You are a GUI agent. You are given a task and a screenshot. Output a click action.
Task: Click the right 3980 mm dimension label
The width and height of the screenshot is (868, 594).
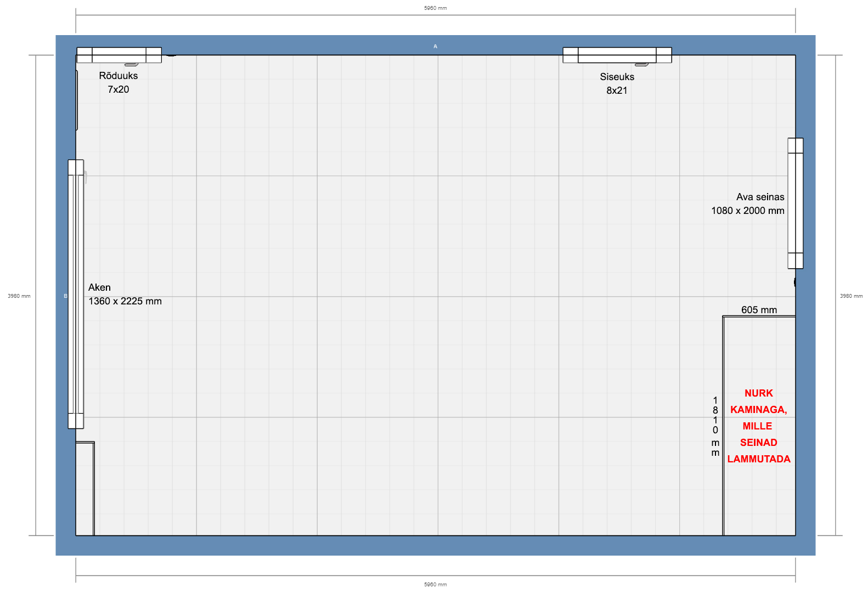[850, 296]
